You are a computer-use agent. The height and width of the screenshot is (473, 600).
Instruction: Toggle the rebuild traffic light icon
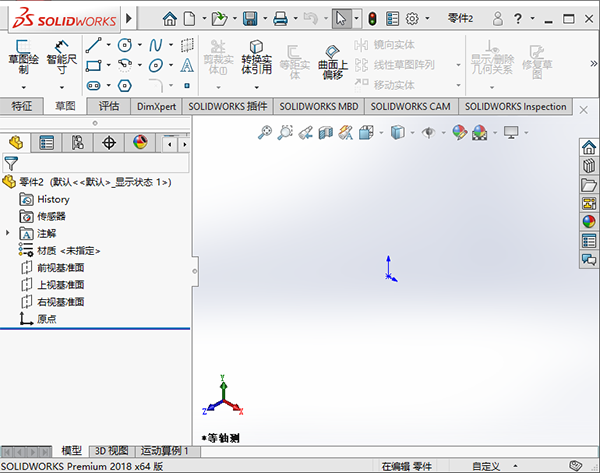click(372, 18)
